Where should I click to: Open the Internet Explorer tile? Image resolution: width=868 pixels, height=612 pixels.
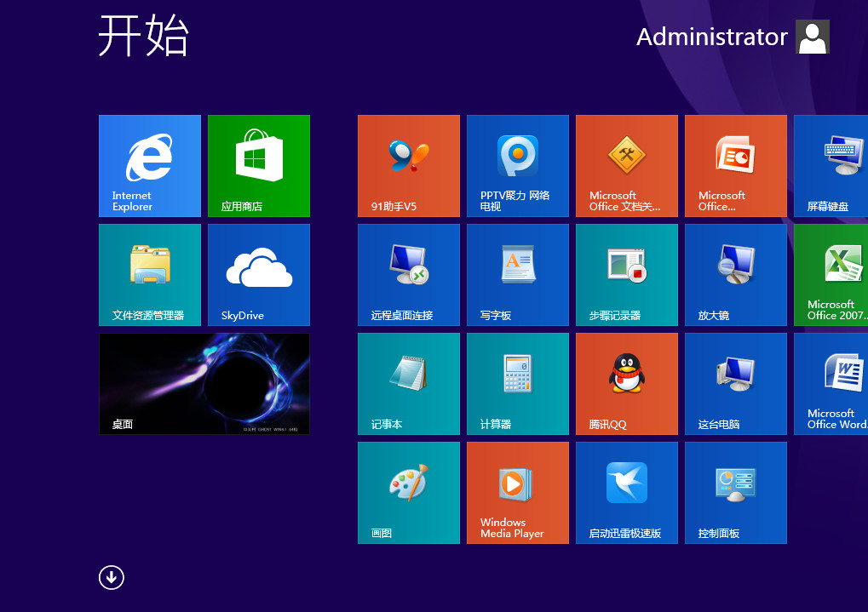coord(149,166)
